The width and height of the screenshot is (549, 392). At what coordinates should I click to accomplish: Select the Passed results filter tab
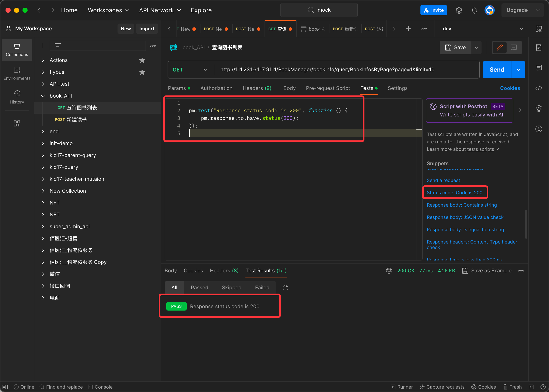tap(199, 287)
